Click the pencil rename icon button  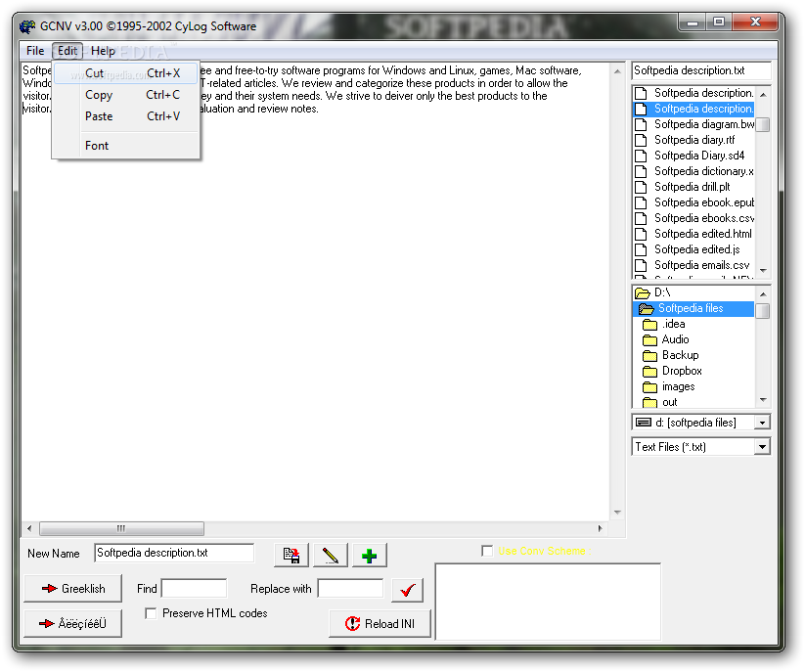(x=330, y=555)
